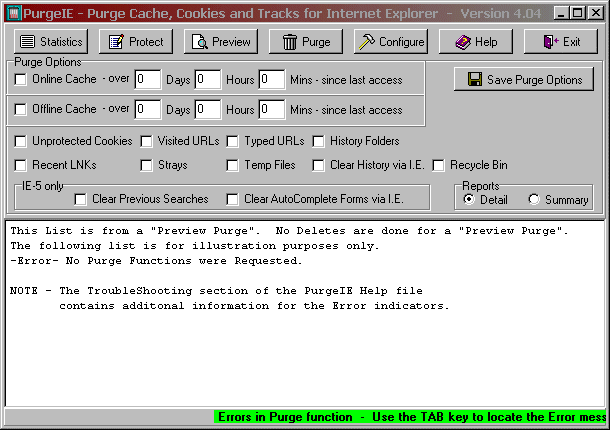
Task: Click the Configure button label
Action: pyautogui.click(x=401, y=42)
